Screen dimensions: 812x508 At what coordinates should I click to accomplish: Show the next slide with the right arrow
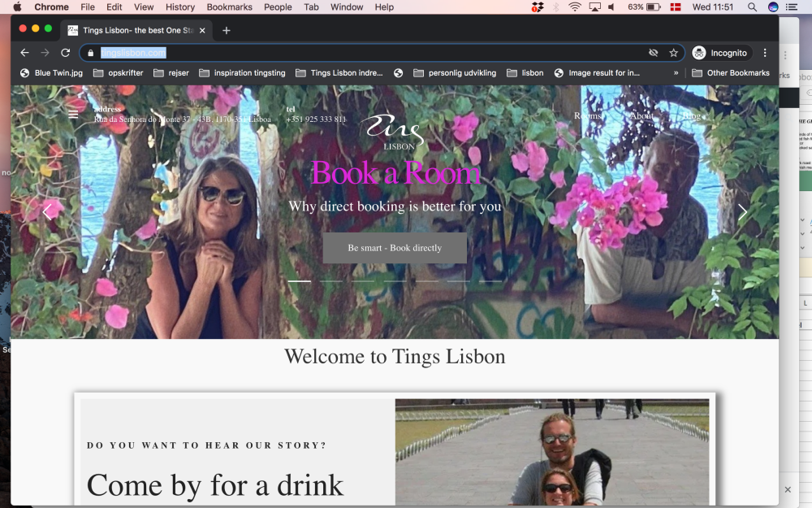pyautogui.click(x=742, y=211)
